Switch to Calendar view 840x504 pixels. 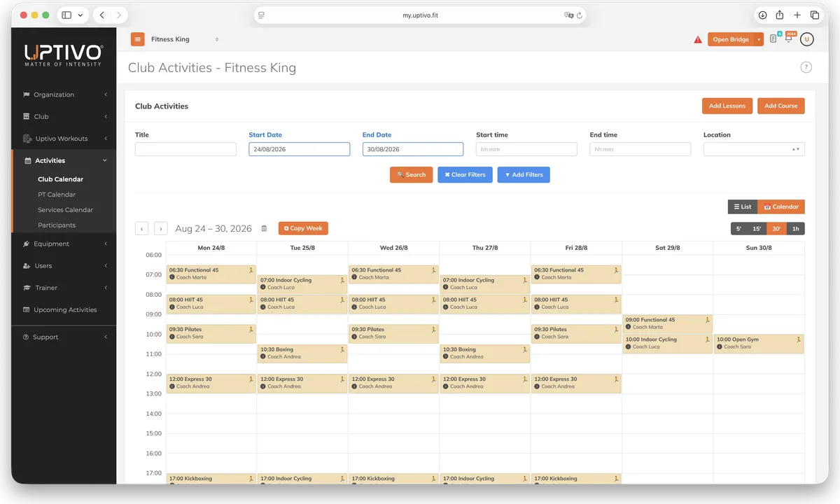781,206
